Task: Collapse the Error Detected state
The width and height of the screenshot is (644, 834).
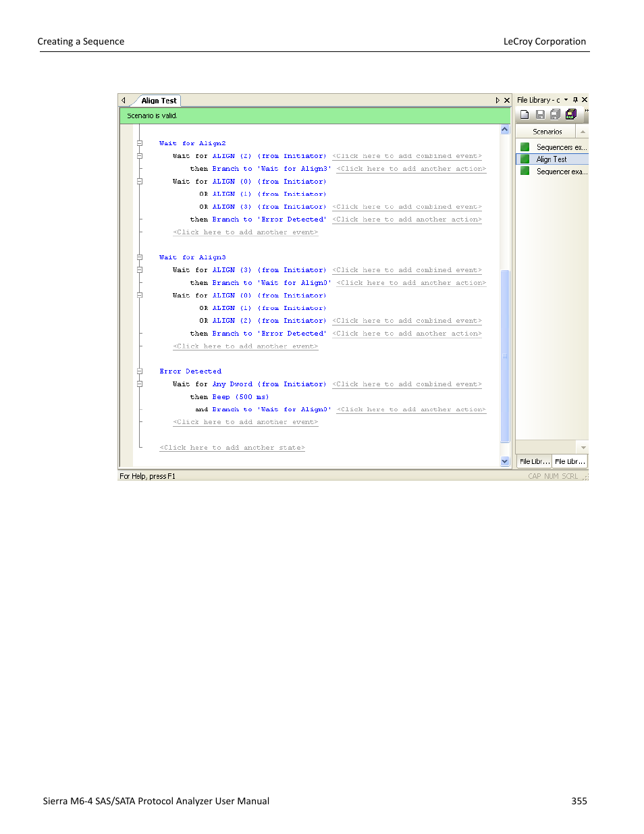Action: [140, 371]
